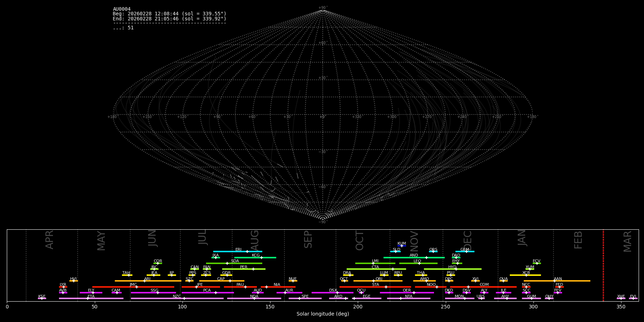
Task: Select the green LEO shower bar
Action: 418,263
